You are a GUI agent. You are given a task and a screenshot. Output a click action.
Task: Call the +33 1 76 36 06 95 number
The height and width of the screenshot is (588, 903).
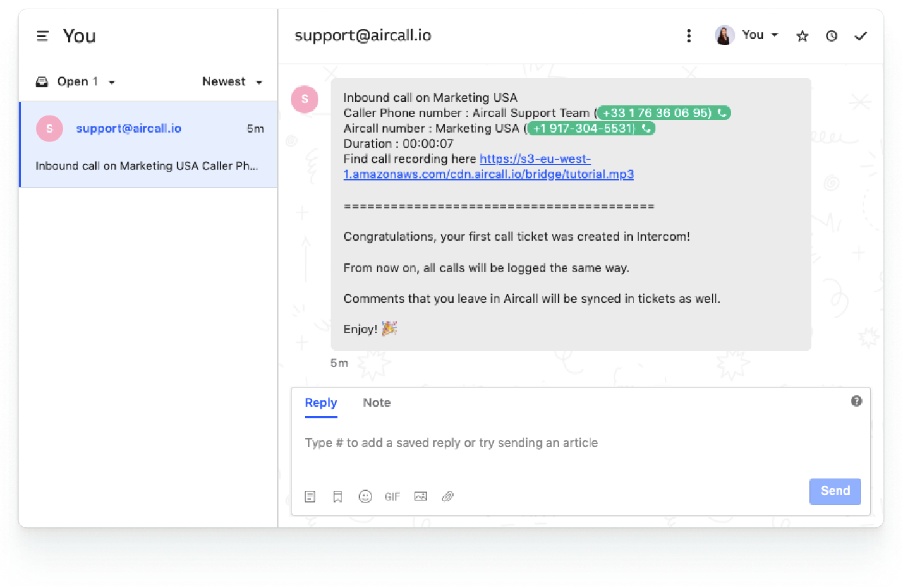click(664, 113)
